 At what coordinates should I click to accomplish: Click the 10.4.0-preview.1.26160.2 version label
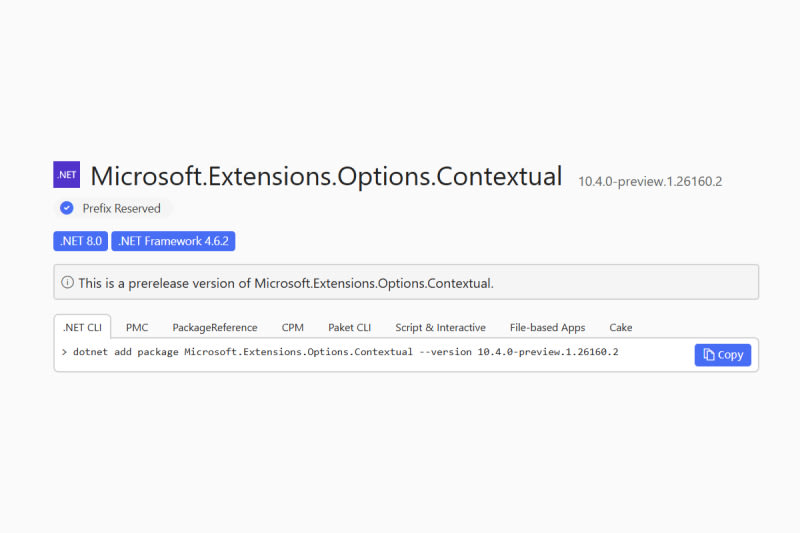pyautogui.click(x=649, y=182)
